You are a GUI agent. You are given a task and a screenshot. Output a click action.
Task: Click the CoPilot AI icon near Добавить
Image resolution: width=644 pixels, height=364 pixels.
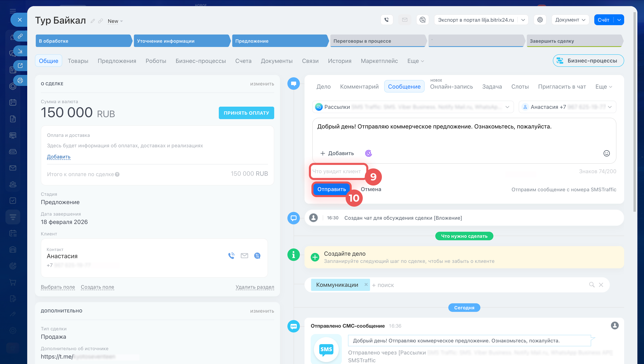click(x=368, y=153)
